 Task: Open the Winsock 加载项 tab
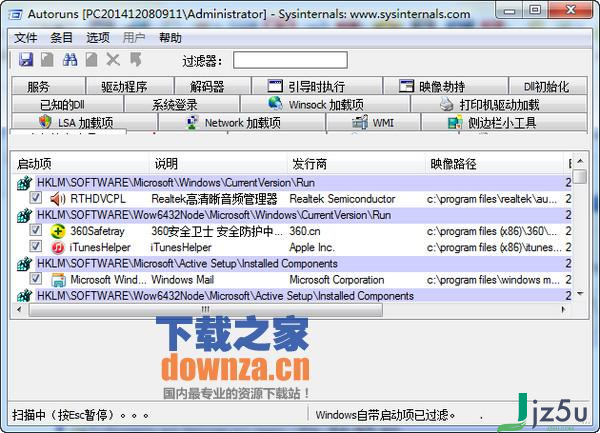pyautogui.click(x=325, y=104)
